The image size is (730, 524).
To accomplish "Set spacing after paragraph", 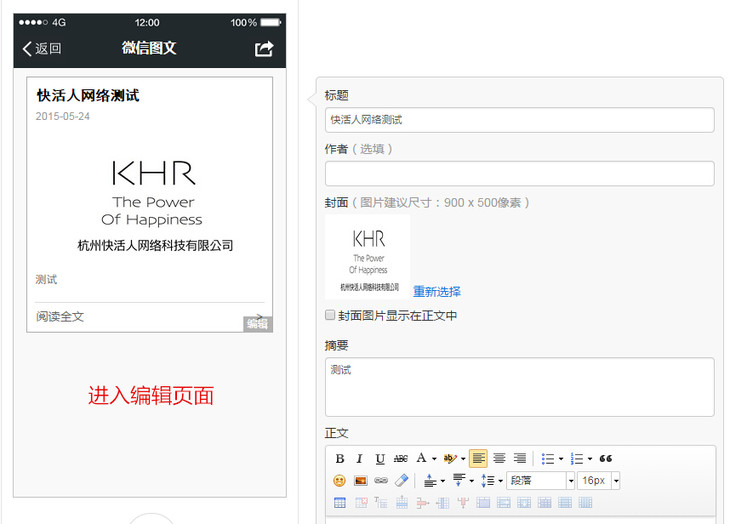I will tap(459, 480).
